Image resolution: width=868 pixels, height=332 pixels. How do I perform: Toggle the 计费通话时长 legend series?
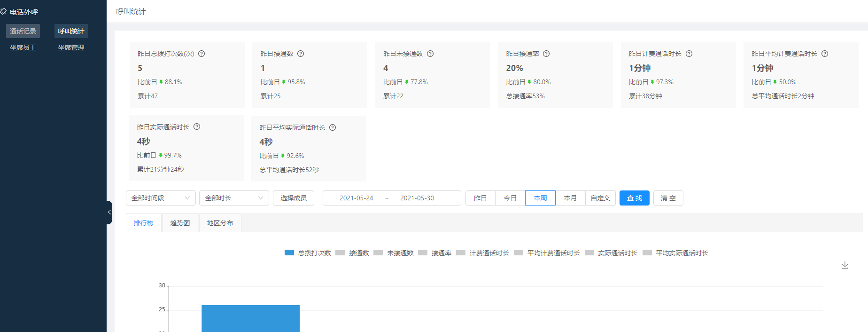pyautogui.click(x=483, y=253)
